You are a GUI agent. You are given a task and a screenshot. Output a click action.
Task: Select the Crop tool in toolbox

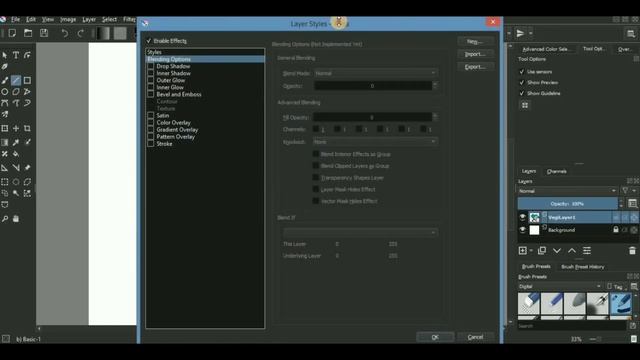pyautogui.click(x=27, y=129)
